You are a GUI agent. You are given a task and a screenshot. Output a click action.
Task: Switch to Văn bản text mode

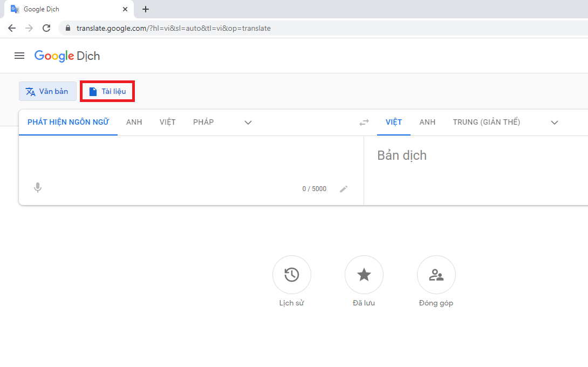(47, 91)
